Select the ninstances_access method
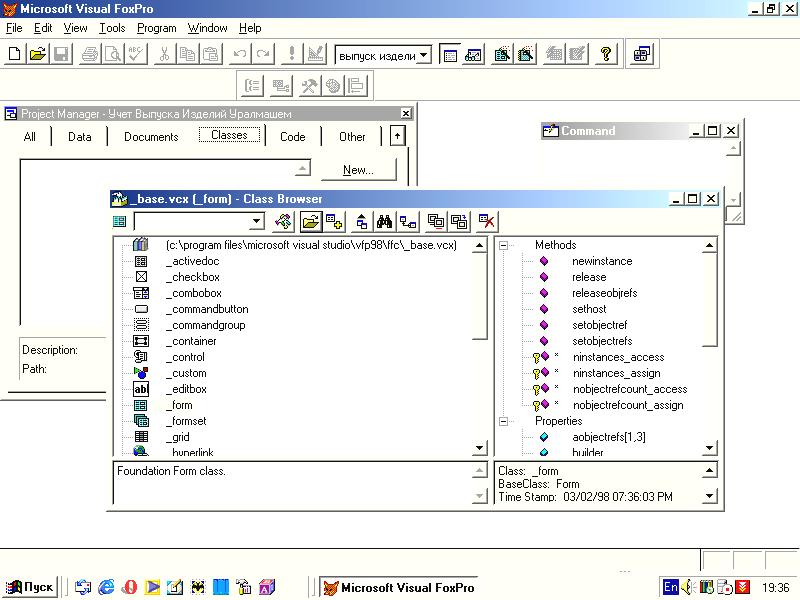 pyautogui.click(x=618, y=357)
